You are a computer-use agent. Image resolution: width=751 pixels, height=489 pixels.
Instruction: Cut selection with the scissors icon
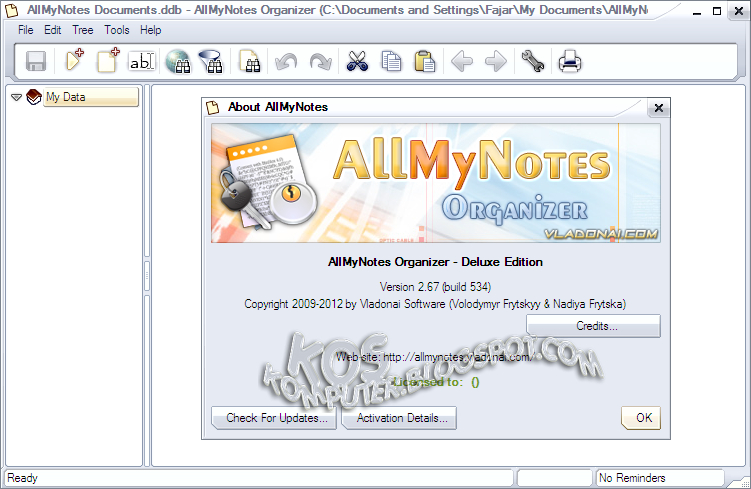(357, 62)
